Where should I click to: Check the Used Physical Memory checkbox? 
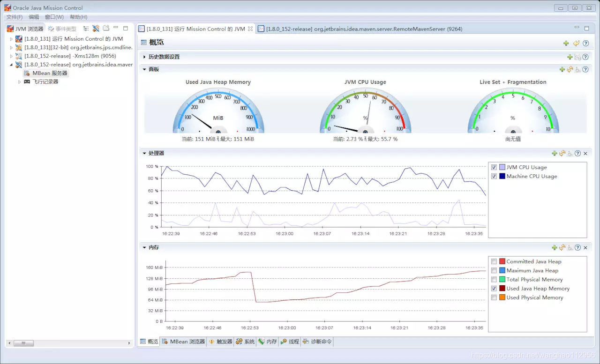(494, 297)
